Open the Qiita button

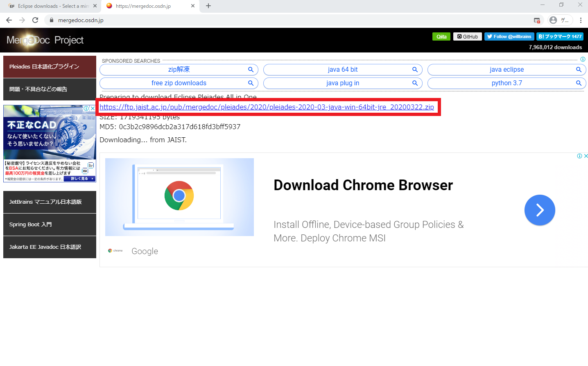[x=441, y=36]
